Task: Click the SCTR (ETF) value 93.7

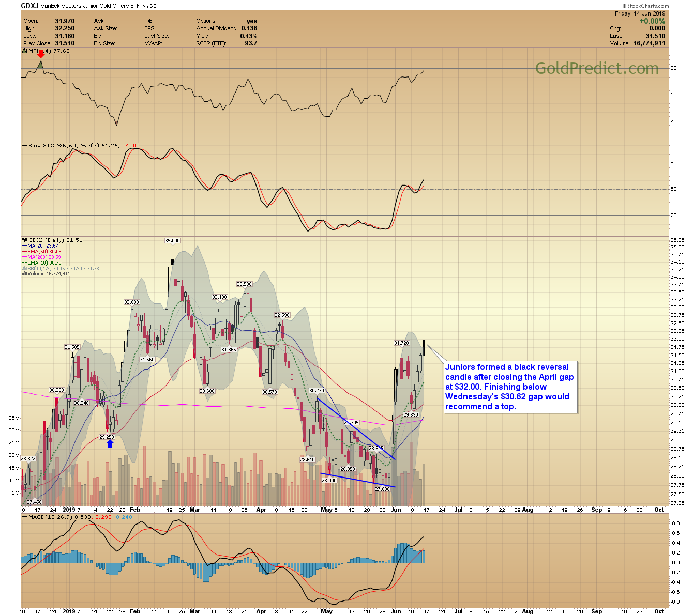Action: click(x=251, y=43)
